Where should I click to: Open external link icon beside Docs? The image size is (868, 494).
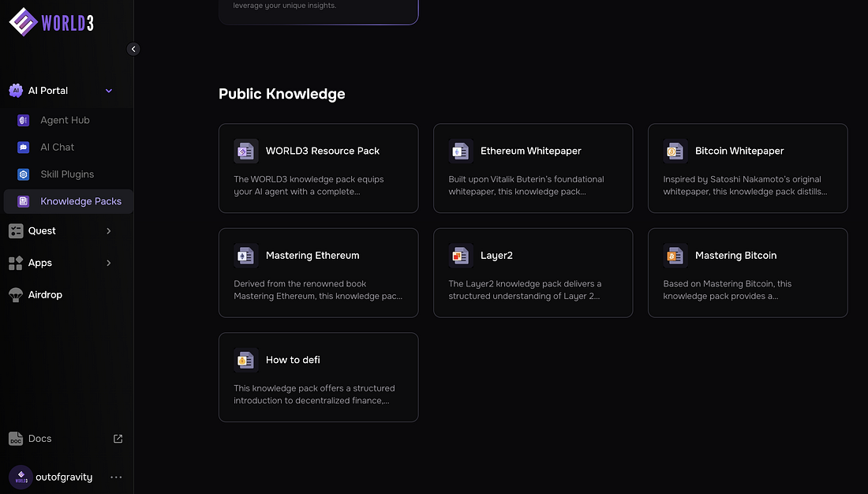tap(118, 439)
